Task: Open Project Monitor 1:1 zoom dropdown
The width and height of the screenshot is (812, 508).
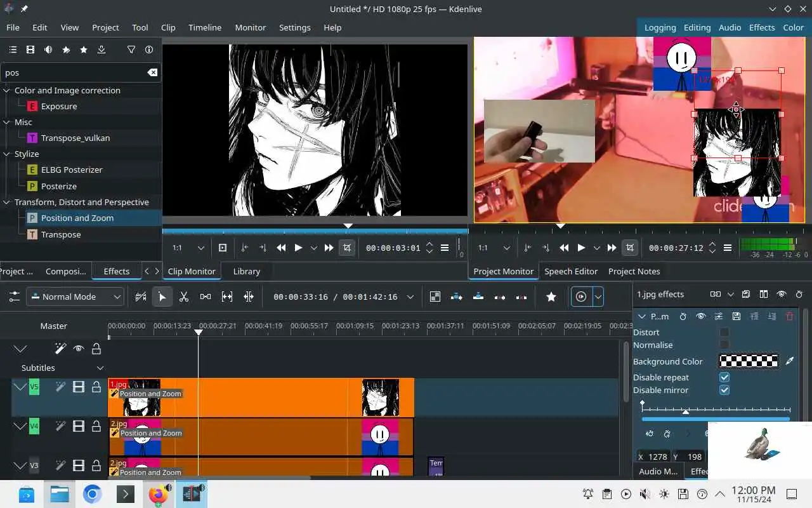Action: point(494,248)
